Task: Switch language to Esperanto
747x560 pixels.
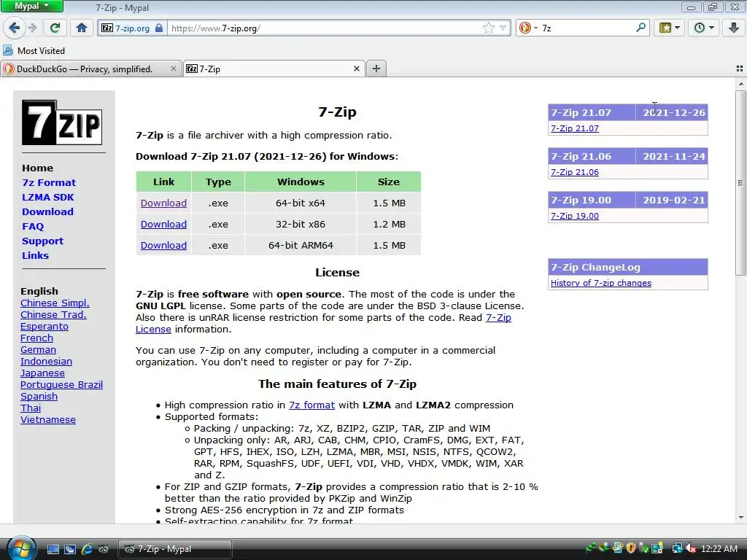Action: tap(44, 326)
